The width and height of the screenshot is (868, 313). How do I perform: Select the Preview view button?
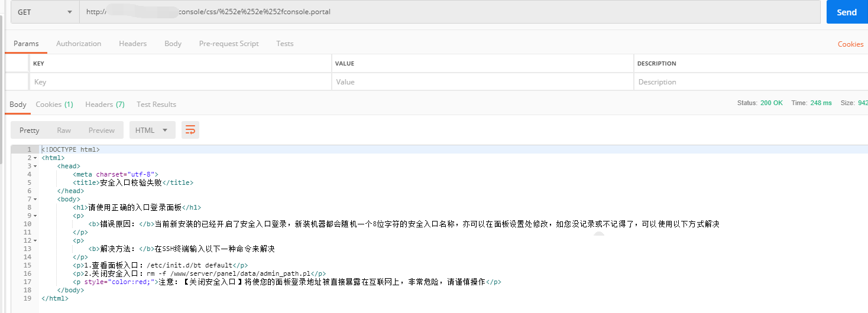point(102,131)
